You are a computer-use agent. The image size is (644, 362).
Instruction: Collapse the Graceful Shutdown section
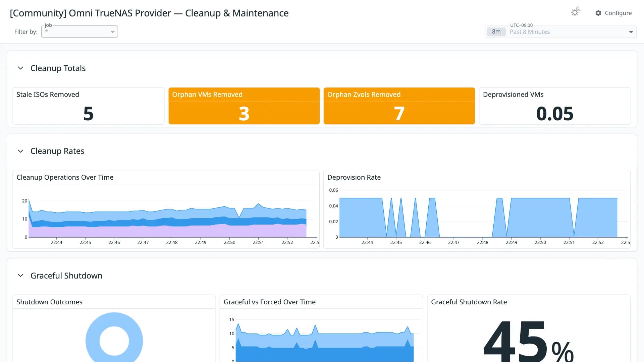[20, 276]
